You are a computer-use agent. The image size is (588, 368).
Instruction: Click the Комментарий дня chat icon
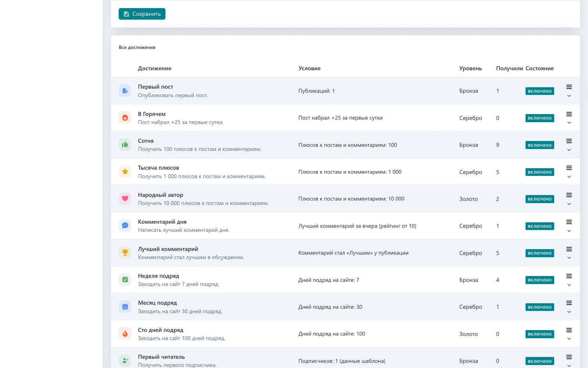pos(125,226)
